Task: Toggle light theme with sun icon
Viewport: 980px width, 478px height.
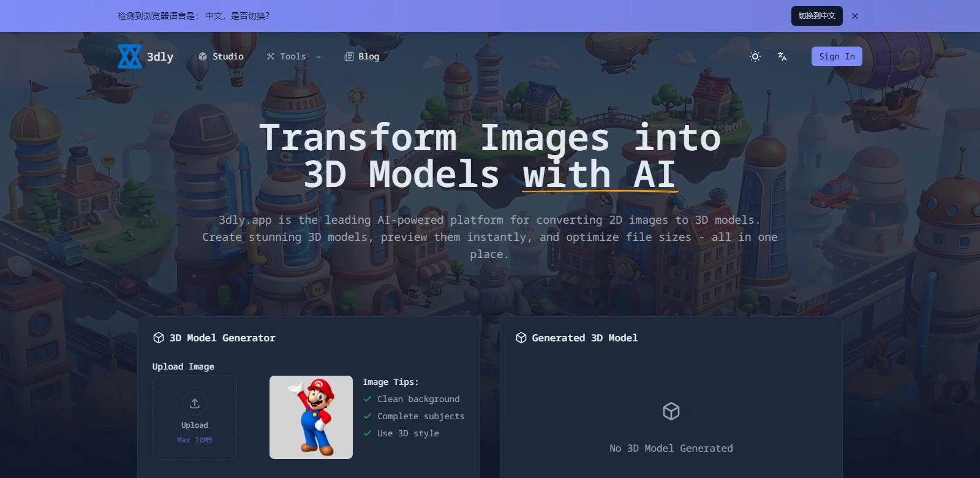Action: 755,56
